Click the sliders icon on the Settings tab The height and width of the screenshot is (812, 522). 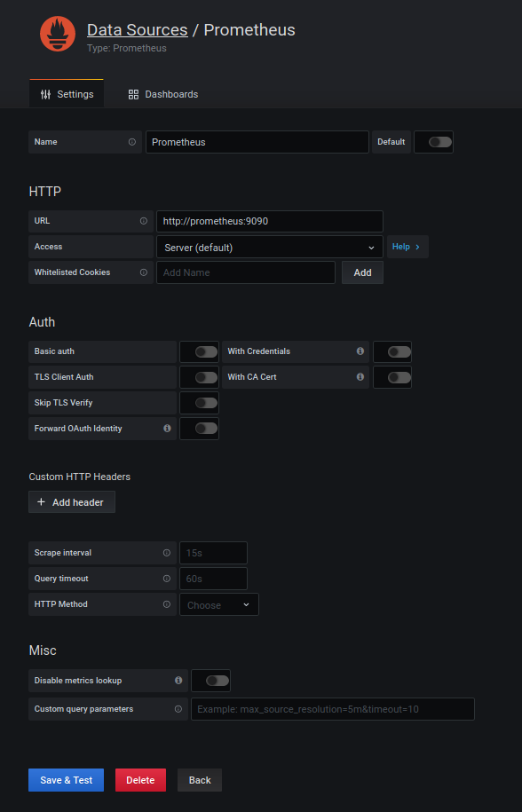point(45,93)
